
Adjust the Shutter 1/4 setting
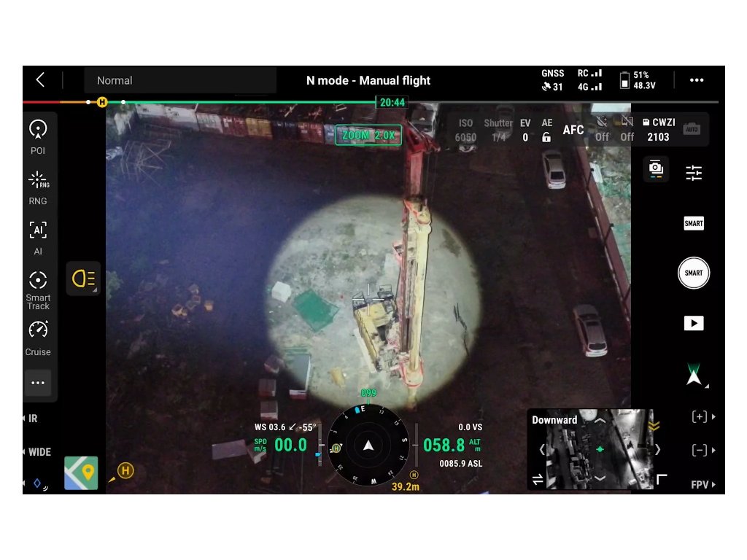[498, 130]
